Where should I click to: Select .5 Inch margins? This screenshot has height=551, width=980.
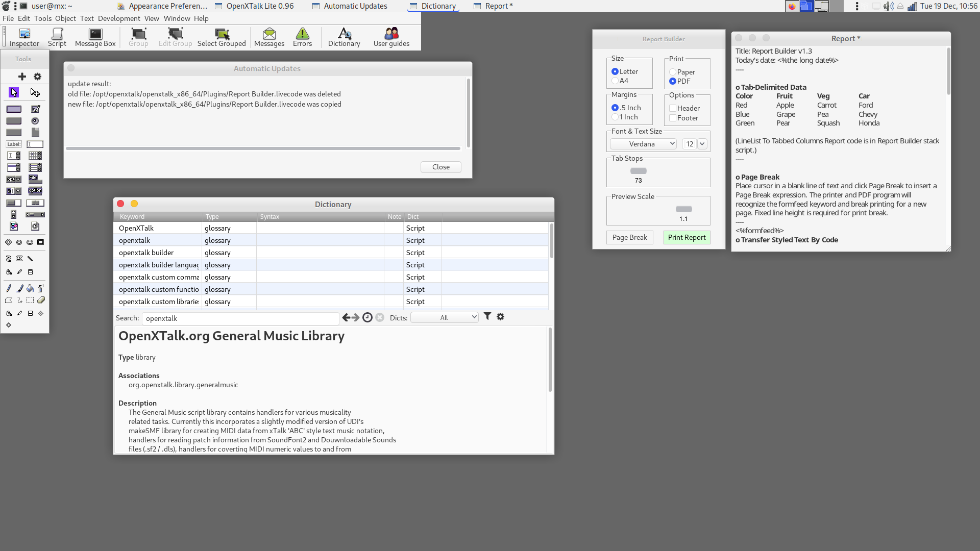pyautogui.click(x=626, y=108)
